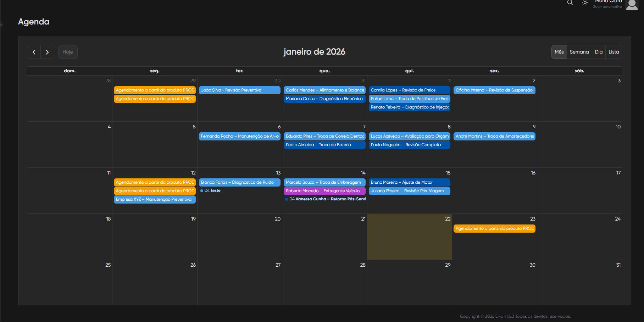Viewport: 644px width, 322px height.
Task: Open the '04 teste' dot event
Action: click(212, 191)
